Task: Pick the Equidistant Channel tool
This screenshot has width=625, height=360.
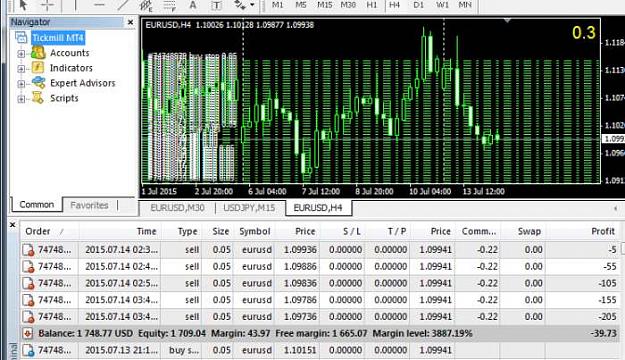Action: pos(146,5)
